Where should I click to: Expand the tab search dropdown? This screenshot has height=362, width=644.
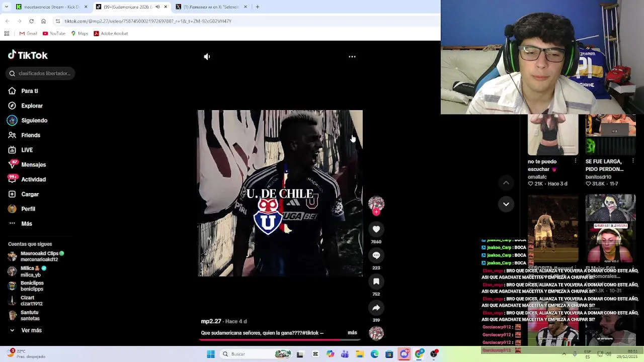pyautogui.click(x=7, y=7)
